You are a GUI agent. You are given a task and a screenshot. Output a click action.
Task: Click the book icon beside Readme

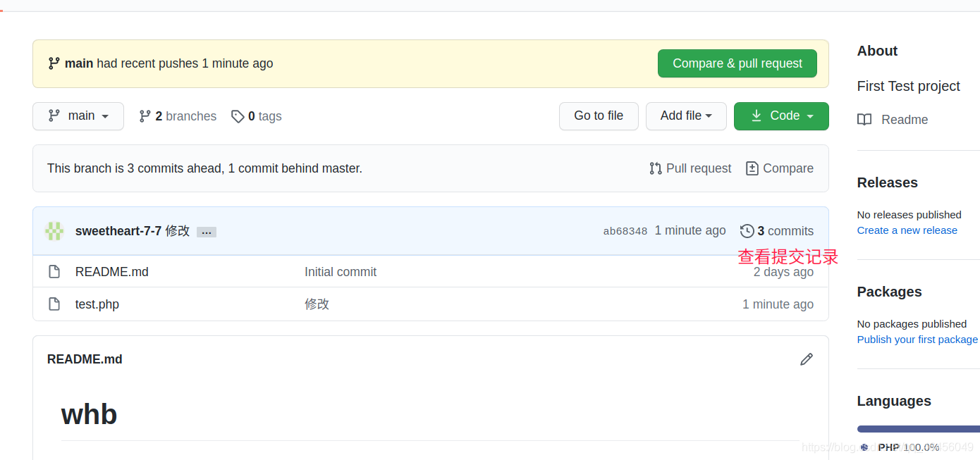click(864, 120)
